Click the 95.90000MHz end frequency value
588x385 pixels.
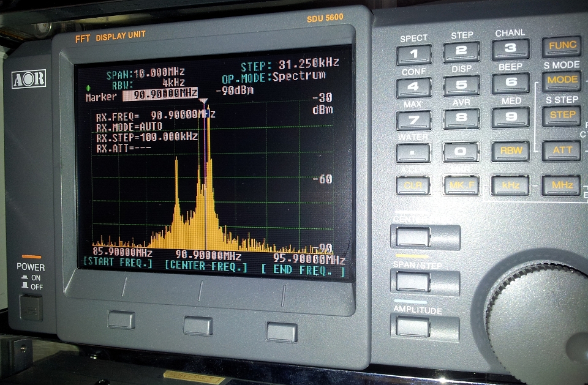[309, 259]
